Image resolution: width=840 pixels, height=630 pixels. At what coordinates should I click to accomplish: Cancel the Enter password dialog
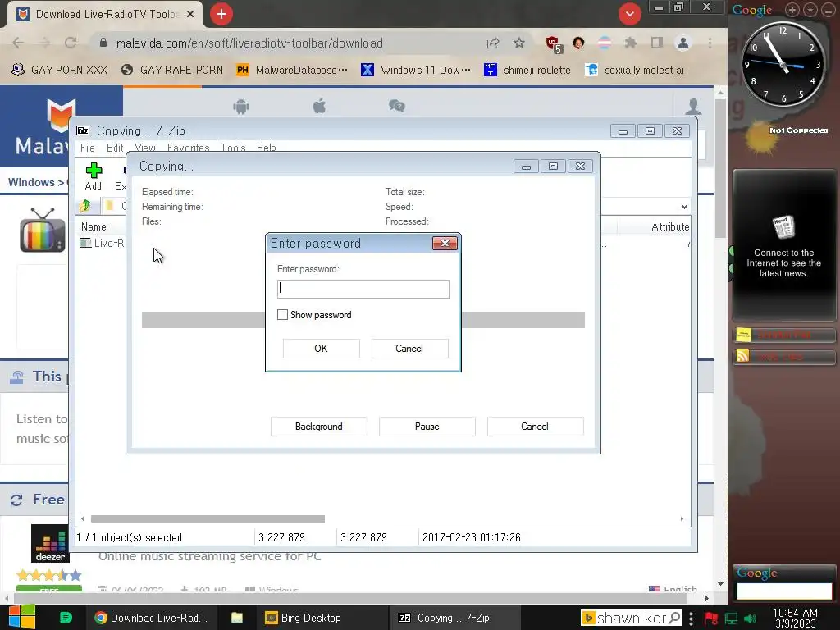[x=409, y=348]
